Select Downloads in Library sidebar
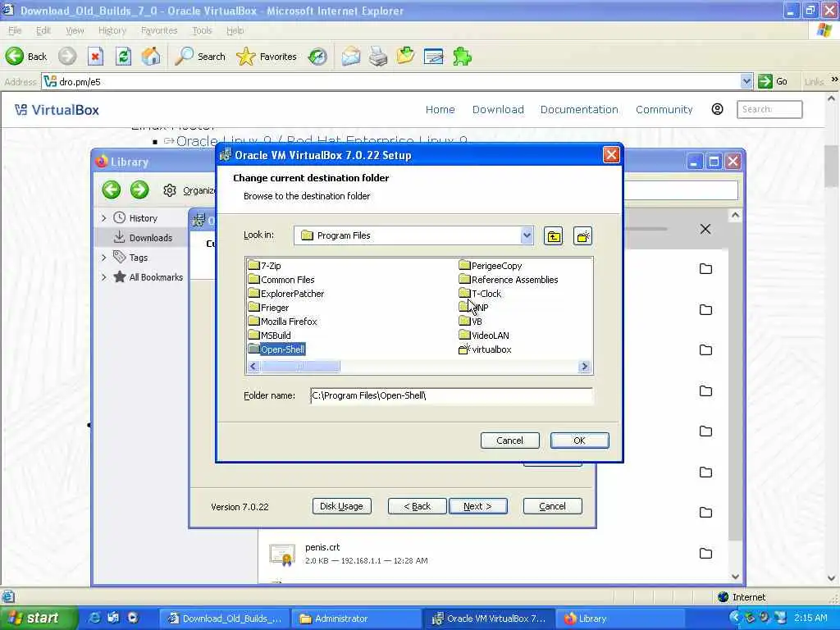This screenshot has width=840, height=630. coord(142,238)
